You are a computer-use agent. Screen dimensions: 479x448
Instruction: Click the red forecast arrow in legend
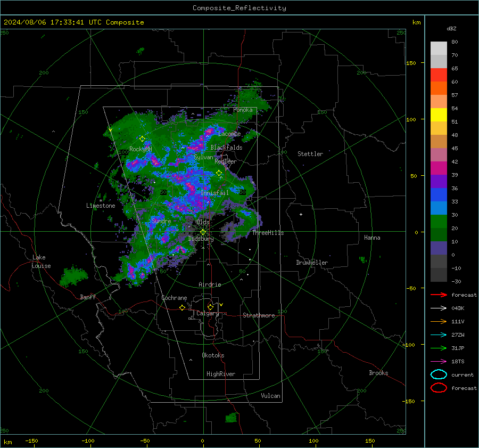pos(439,295)
